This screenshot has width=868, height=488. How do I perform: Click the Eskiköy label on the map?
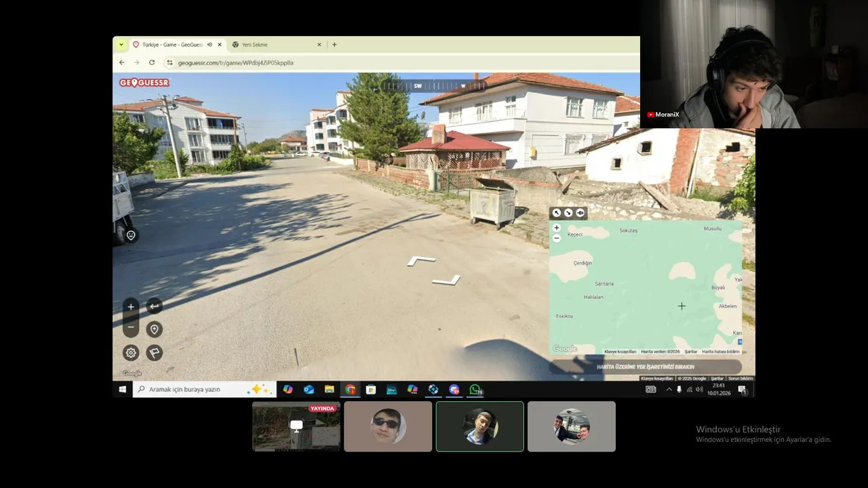[x=564, y=316]
